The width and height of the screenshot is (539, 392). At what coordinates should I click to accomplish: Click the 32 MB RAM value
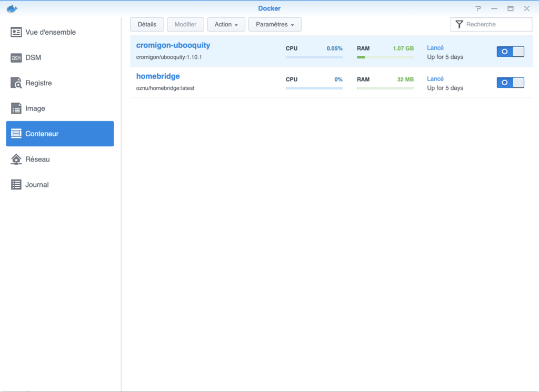(x=405, y=79)
